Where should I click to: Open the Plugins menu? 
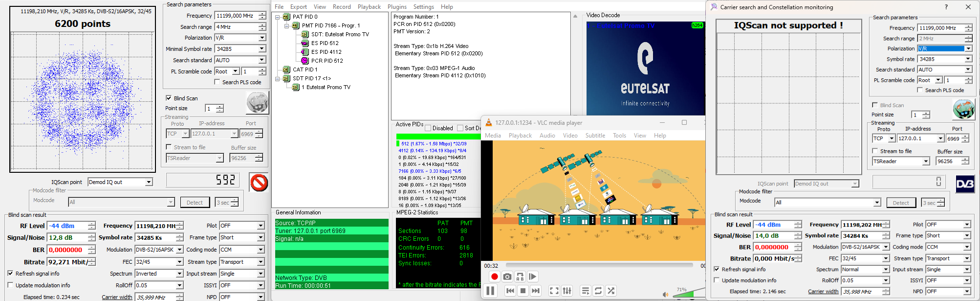coord(397,7)
